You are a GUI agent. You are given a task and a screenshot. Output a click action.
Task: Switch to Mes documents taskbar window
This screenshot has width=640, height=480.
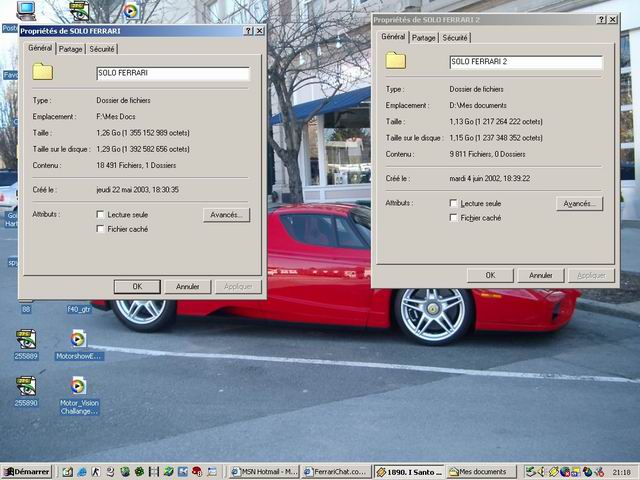coord(482,472)
